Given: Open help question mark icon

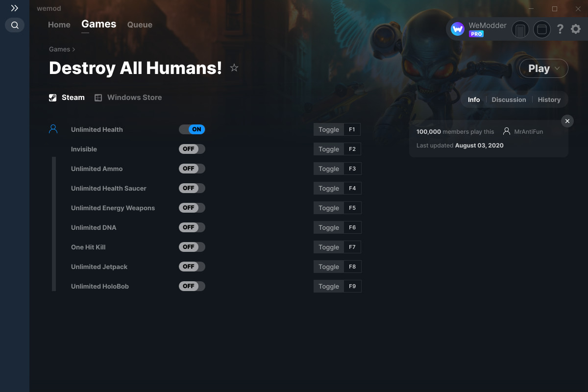Looking at the screenshot, I should [560, 29].
